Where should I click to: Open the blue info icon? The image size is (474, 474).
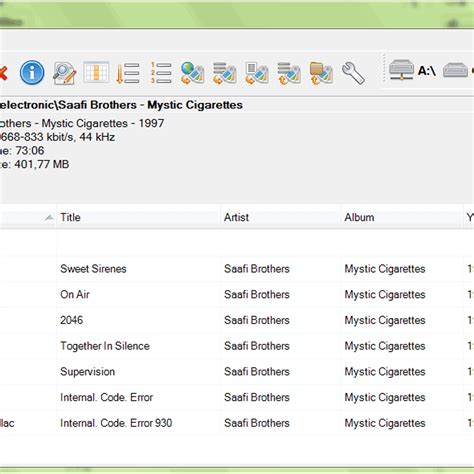pyautogui.click(x=32, y=72)
